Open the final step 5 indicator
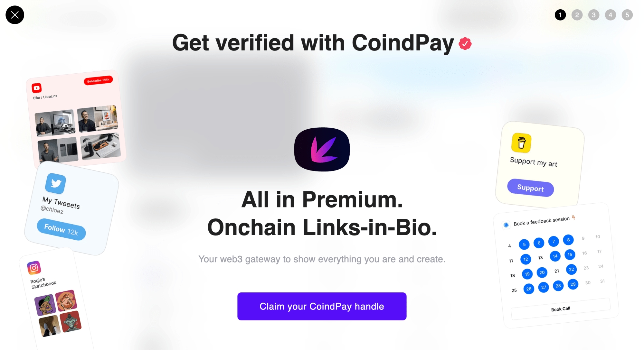The height and width of the screenshot is (350, 644). [627, 15]
